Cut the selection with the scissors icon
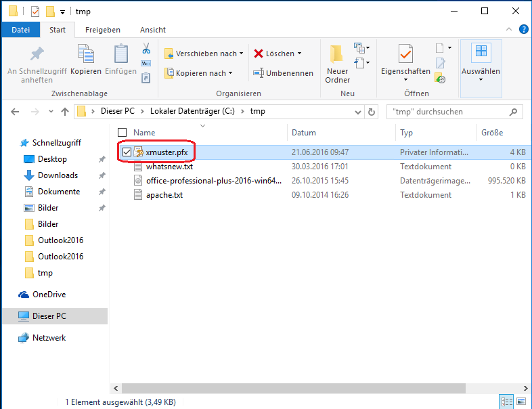The image size is (532, 409). tap(146, 48)
